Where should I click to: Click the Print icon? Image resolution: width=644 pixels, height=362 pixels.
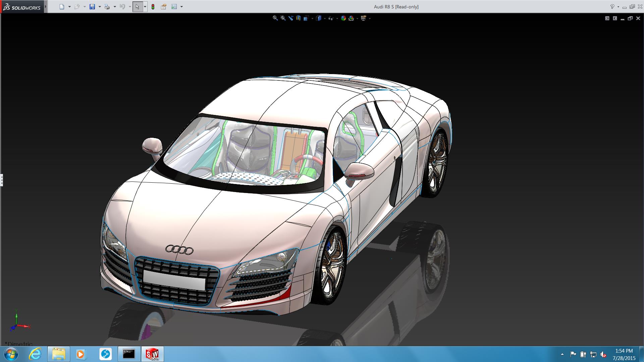(x=107, y=7)
